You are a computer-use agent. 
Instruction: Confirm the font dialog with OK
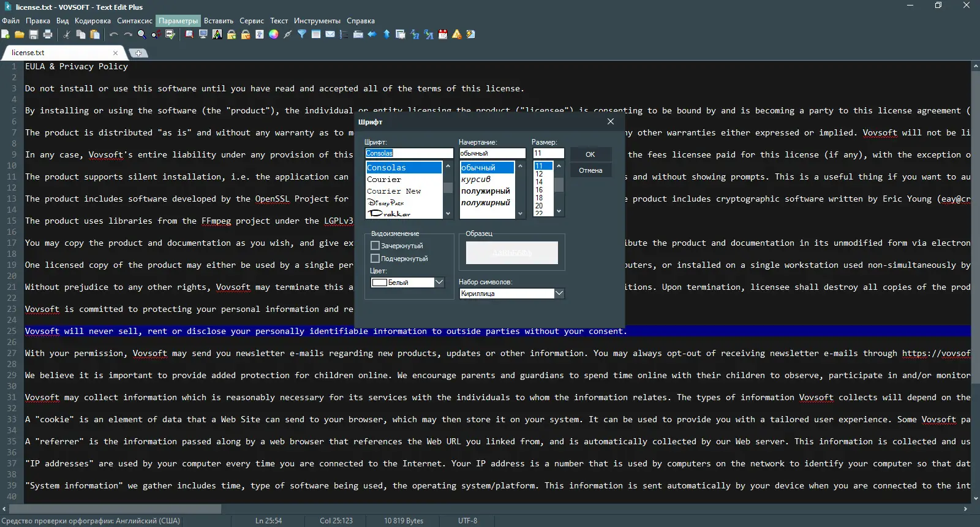pyautogui.click(x=590, y=154)
